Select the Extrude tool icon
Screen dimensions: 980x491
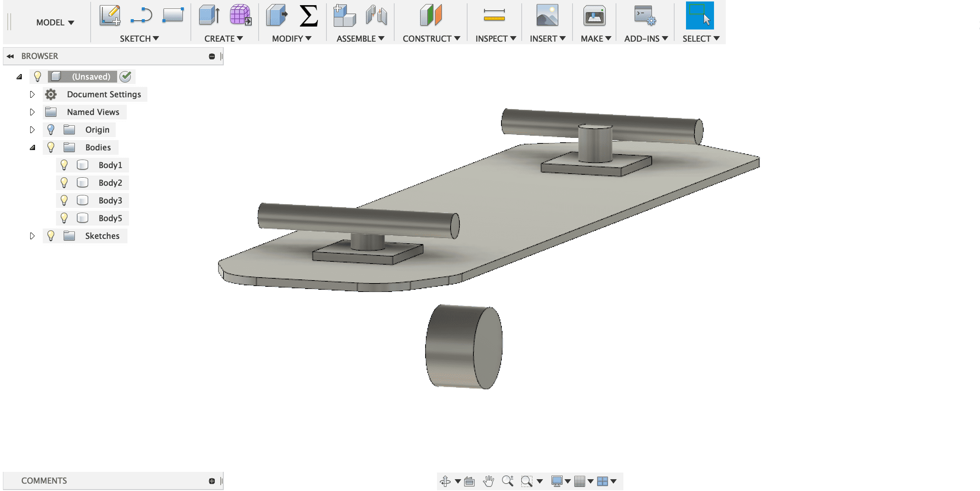tap(209, 15)
